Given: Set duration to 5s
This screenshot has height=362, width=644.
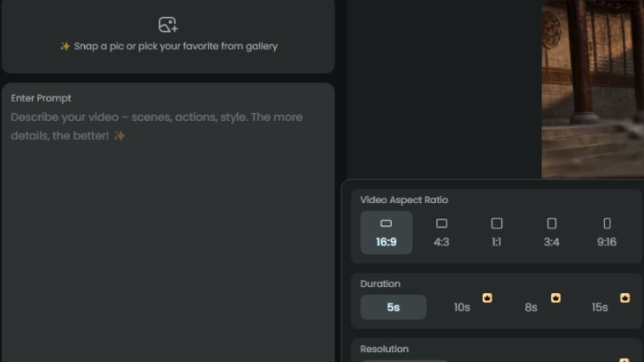Looking at the screenshot, I should point(393,307).
